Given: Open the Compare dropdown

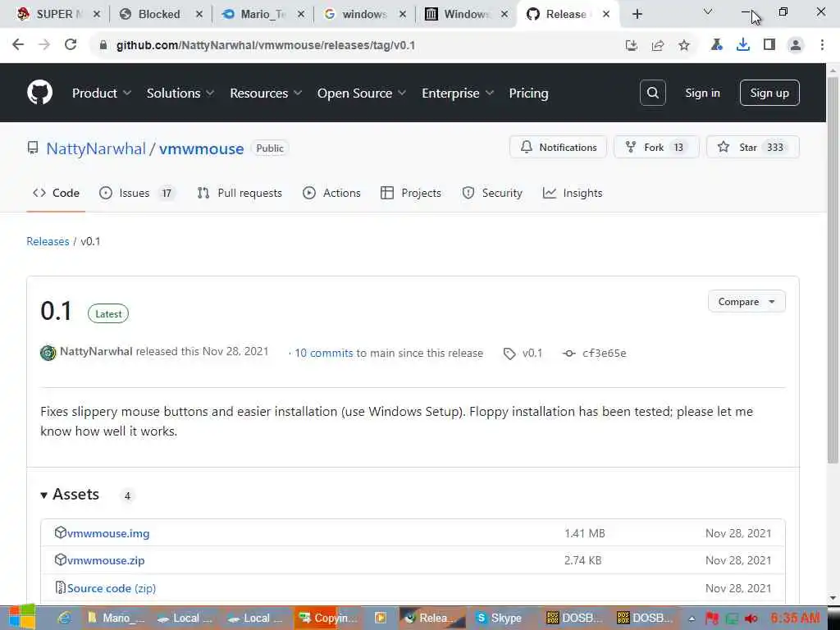Looking at the screenshot, I should tap(746, 302).
